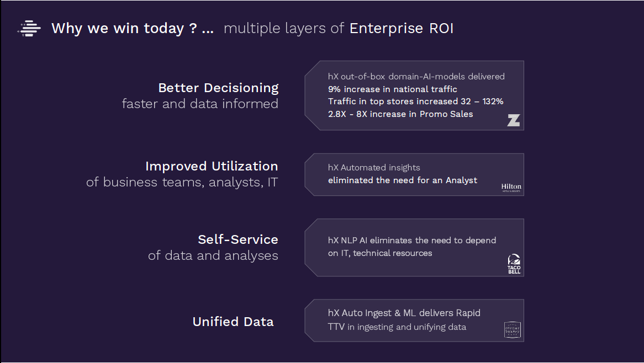The width and height of the screenshot is (644, 363).
Task: Click the Corner Bakery Cafe logo
Action: click(x=512, y=330)
